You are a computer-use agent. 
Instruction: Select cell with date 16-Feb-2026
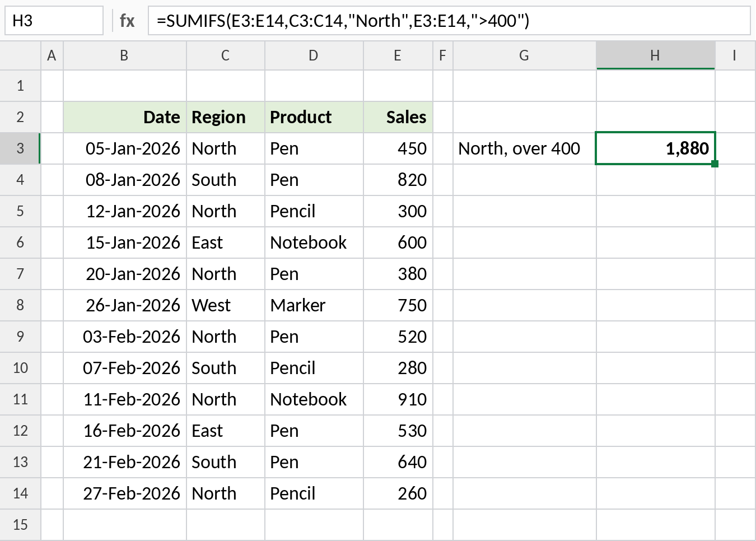125,431
